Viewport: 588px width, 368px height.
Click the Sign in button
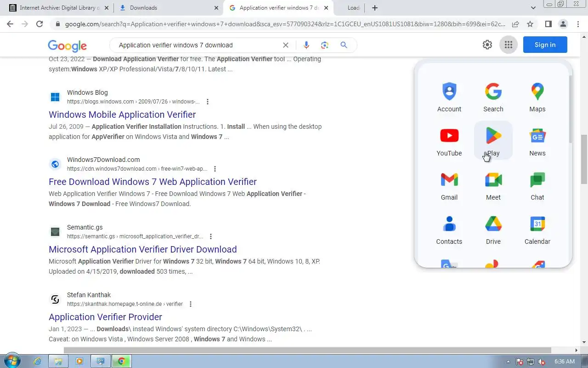point(545,45)
